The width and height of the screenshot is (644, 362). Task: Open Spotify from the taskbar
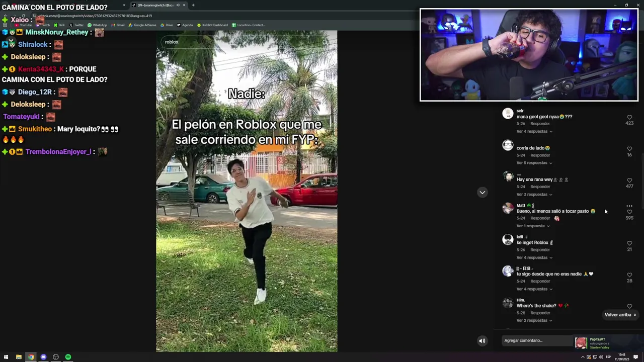point(68,357)
